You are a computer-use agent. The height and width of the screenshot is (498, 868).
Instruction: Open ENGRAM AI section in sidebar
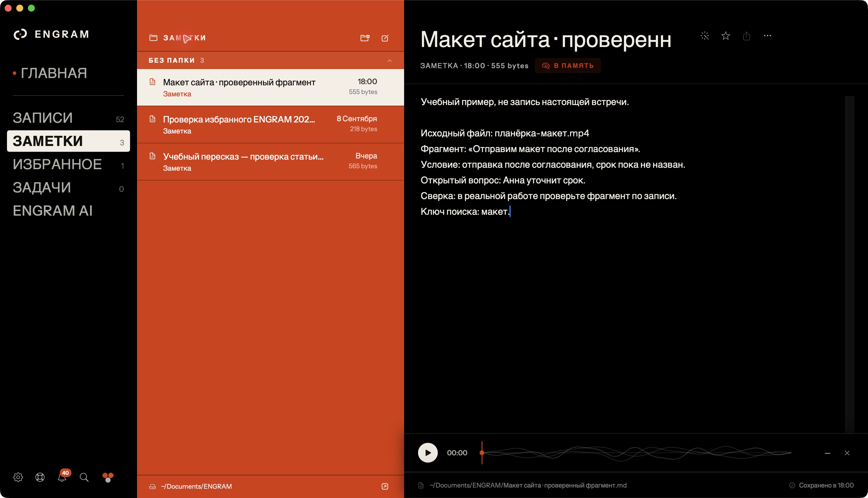pos(69,211)
